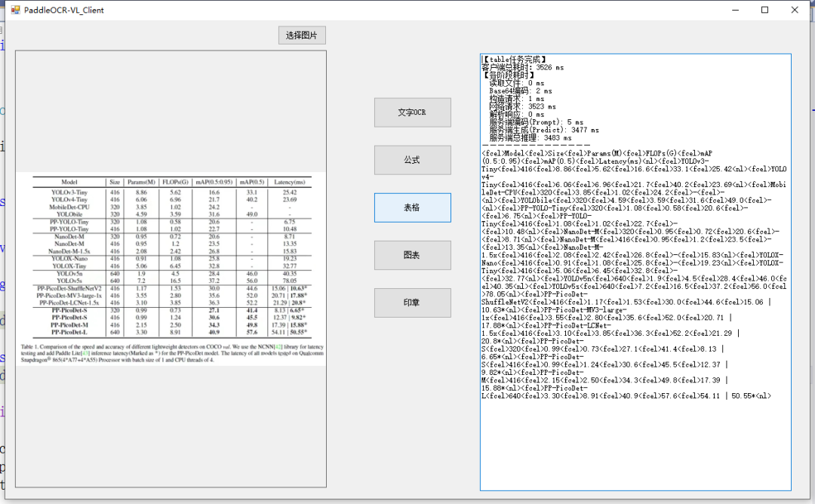This screenshot has height=504, width=815.
Task: Click the Model column header in image
Action: [x=69, y=182]
